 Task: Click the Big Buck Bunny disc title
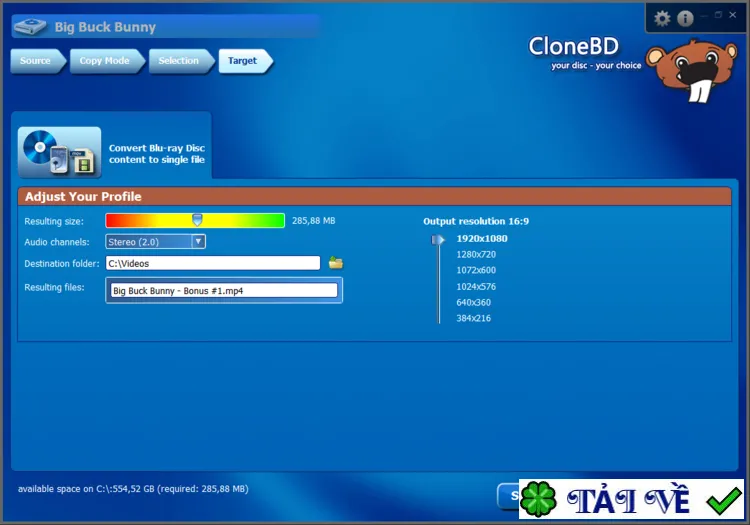pyautogui.click(x=105, y=27)
